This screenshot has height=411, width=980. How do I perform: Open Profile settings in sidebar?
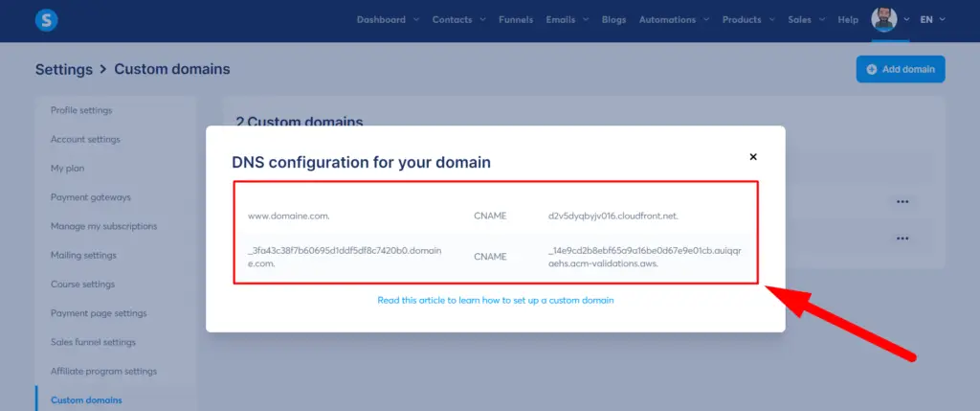[x=81, y=111]
